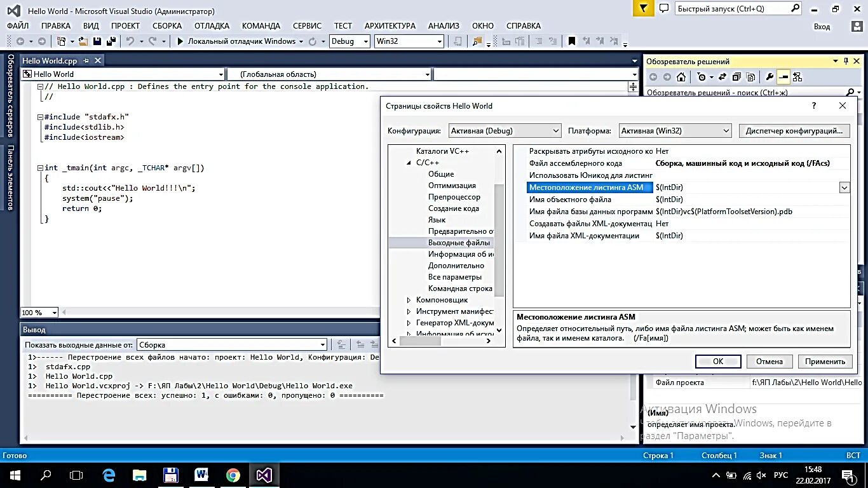Collapse the include block outline box
This screenshot has width=868, height=488.
40,117
